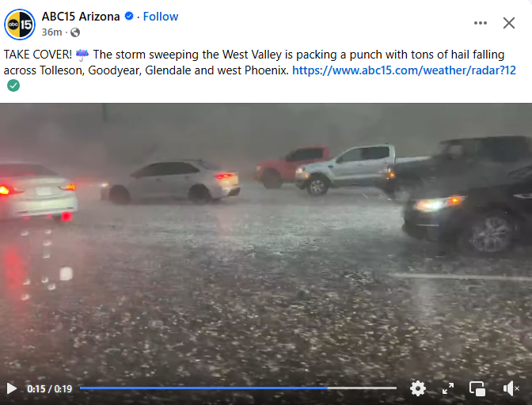The image size is (532, 405).
Task: Open the 36m post timestamp
Action: click(51, 32)
